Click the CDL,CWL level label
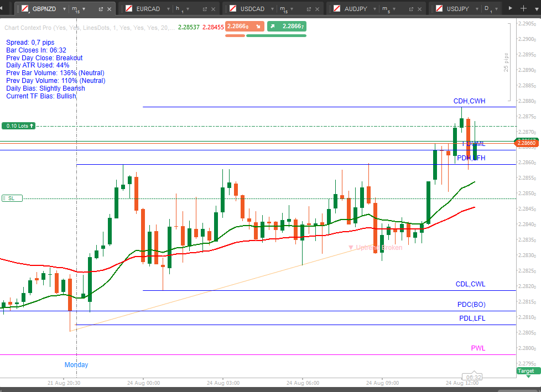 coord(470,284)
